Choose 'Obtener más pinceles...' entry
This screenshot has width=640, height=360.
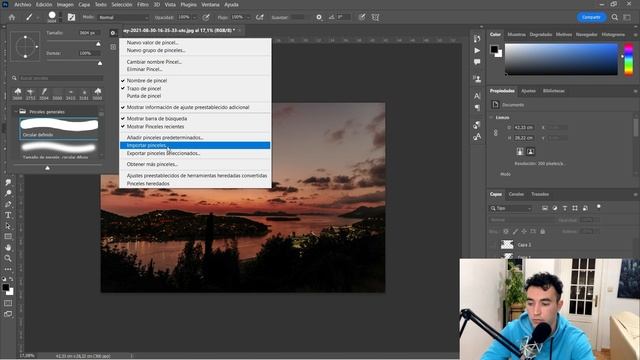(195, 164)
